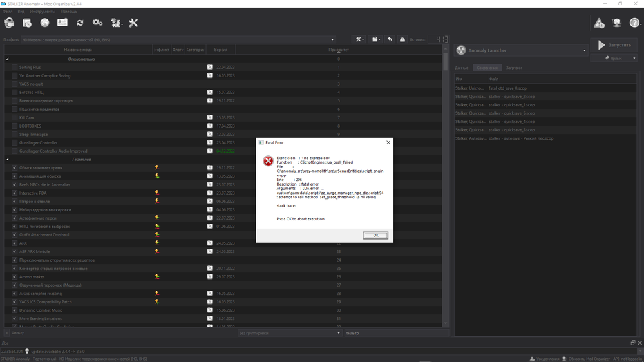Close the log panel with the X icon
This screenshot has width=644, height=362.
(x=640, y=343)
